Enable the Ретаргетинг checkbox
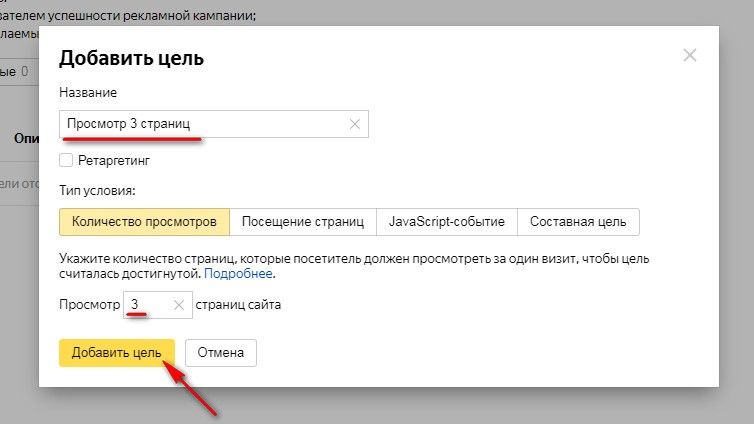The height and width of the screenshot is (424, 754). click(66, 160)
